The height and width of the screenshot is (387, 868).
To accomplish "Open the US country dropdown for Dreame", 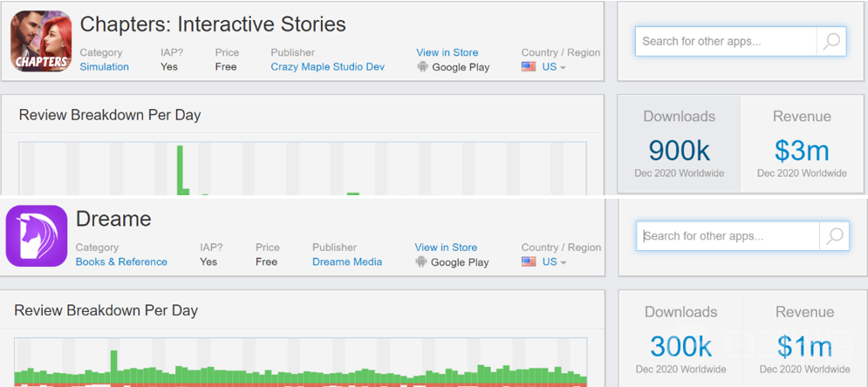I will 554,261.
